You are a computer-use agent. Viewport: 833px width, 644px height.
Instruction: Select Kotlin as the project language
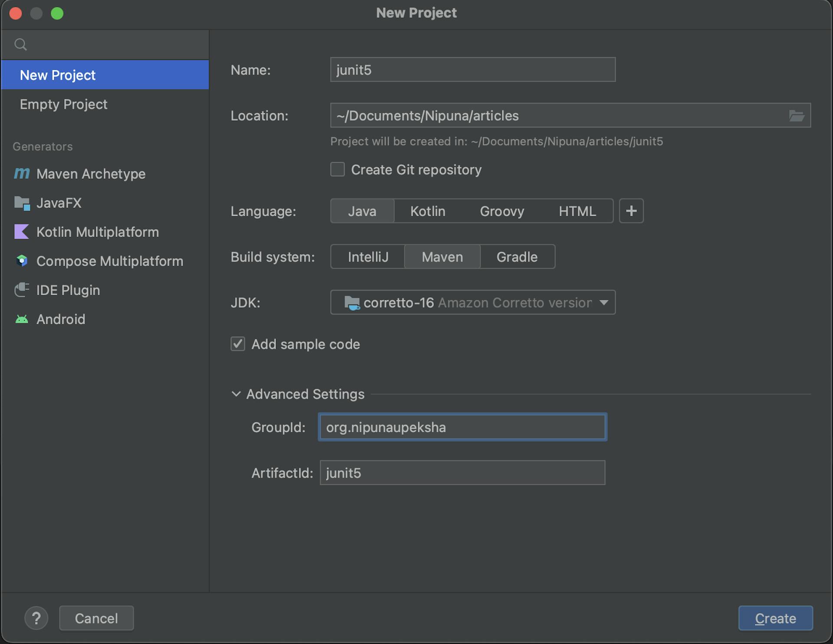click(427, 211)
